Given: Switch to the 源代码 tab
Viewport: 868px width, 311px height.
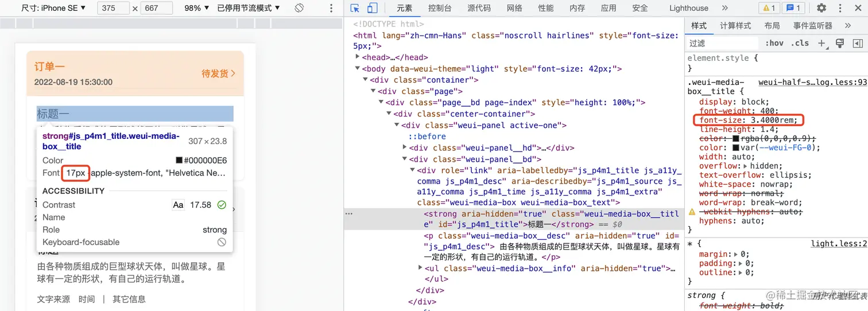Looking at the screenshot, I should [479, 8].
